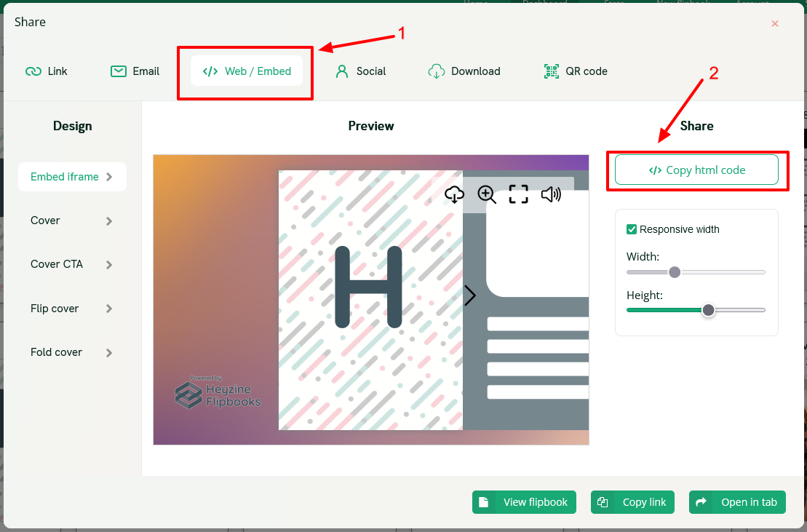Screen dimensions: 807x532
Task: Click the Width slider handle
Action: (675, 272)
